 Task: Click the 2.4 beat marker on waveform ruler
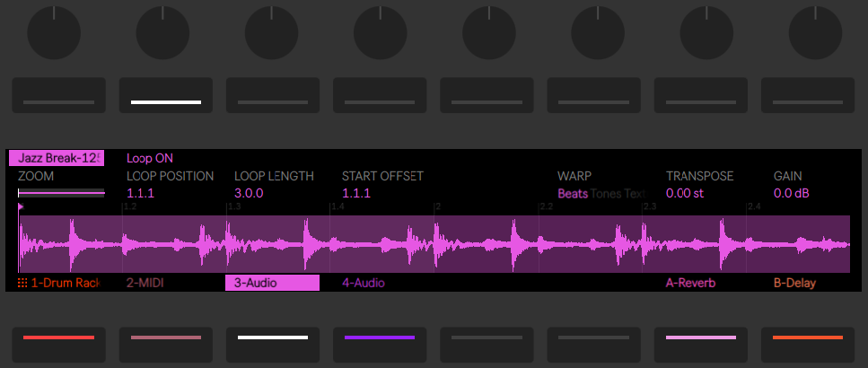tap(754, 207)
